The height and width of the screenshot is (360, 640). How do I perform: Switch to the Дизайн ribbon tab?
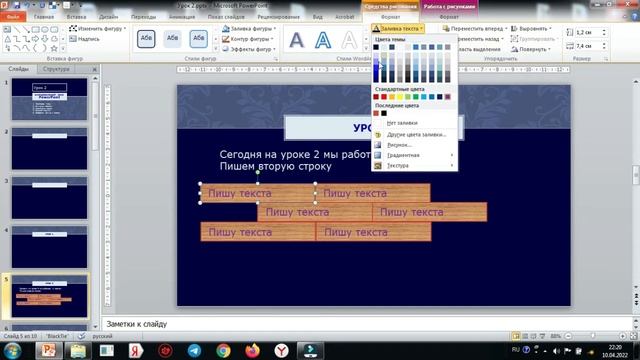tap(108, 17)
